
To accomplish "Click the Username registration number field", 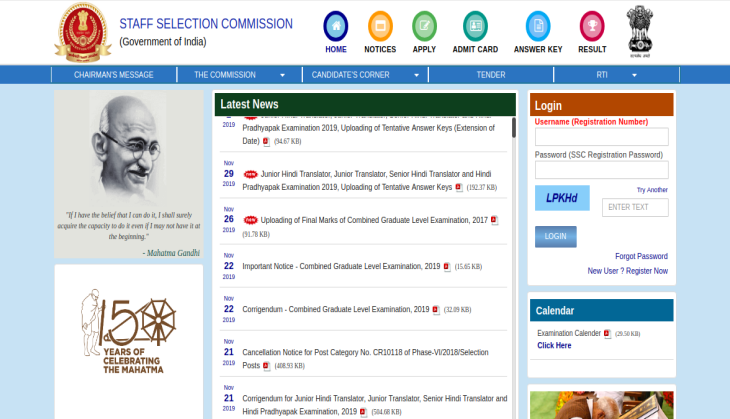I will coord(602,137).
